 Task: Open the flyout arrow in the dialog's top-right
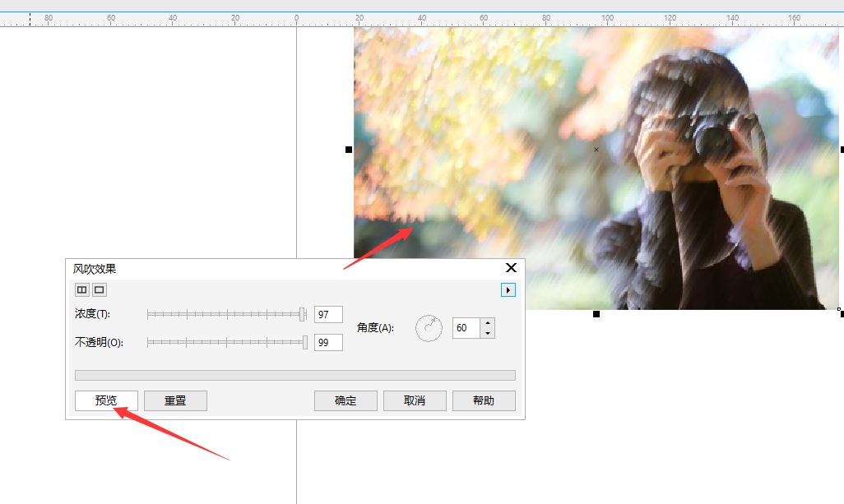coord(508,289)
